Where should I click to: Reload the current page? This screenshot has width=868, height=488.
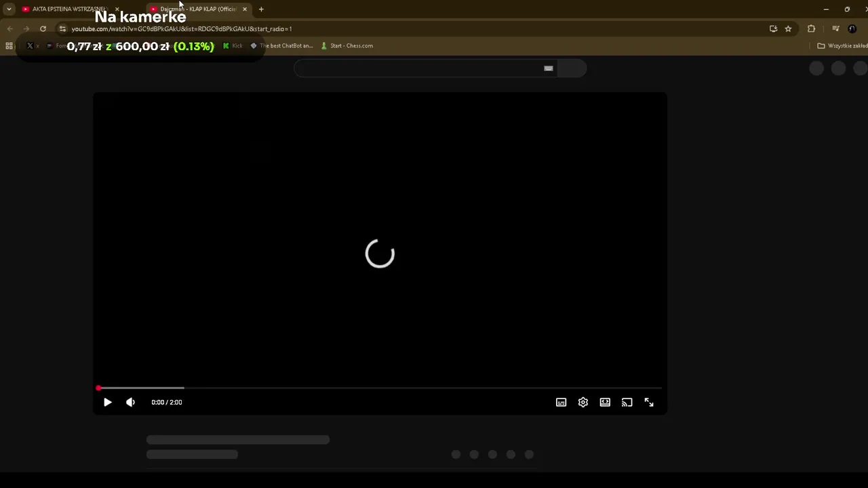tap(43, 28)
